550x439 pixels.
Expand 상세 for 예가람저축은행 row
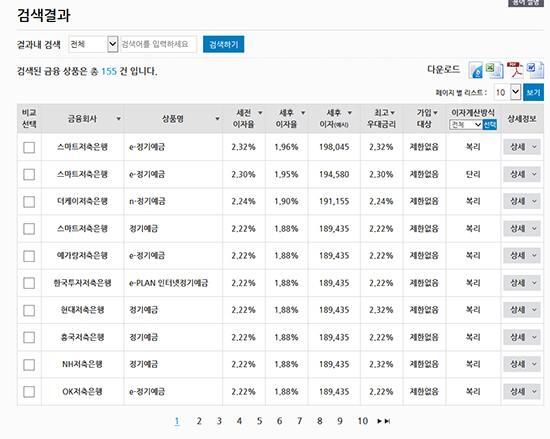pos(522,256)
